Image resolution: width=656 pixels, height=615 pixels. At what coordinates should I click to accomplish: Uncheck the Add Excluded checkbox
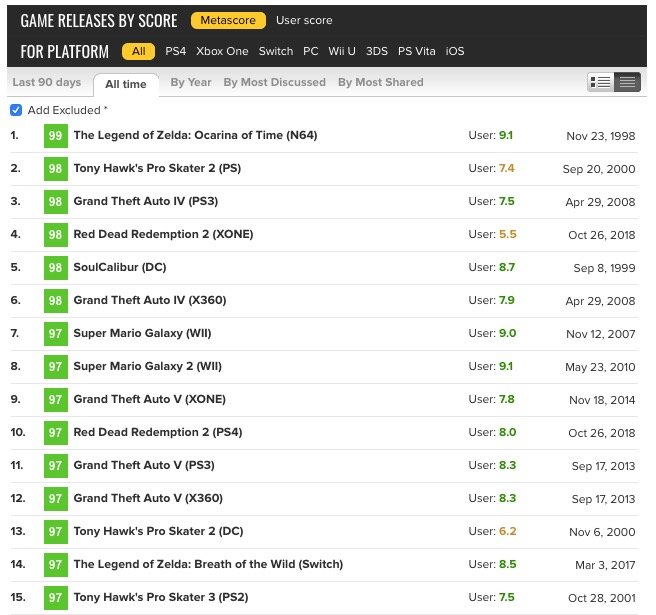coord(15,110)
